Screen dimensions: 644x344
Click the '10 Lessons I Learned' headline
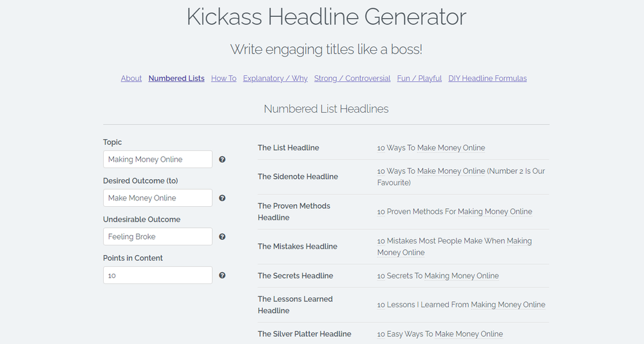pos(461,305)
